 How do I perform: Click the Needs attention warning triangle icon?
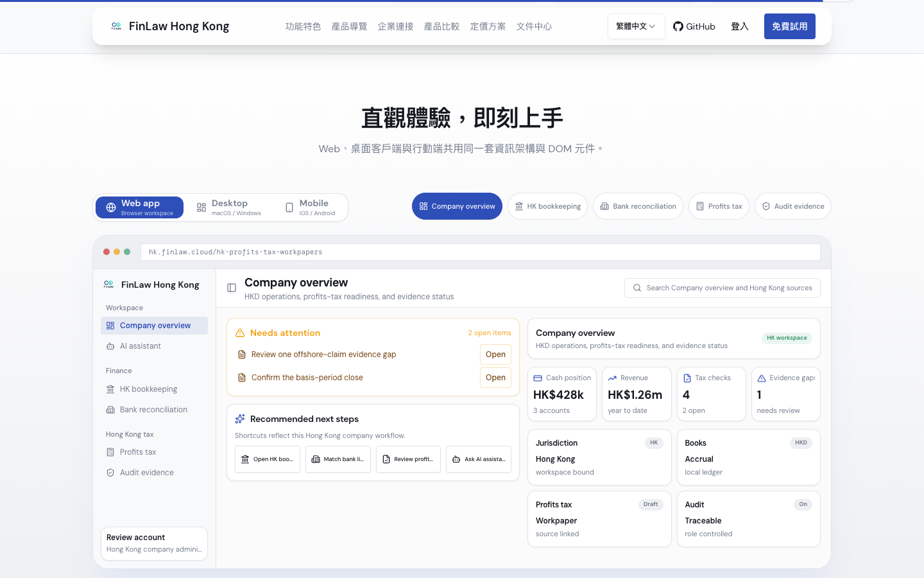[240, 333]
